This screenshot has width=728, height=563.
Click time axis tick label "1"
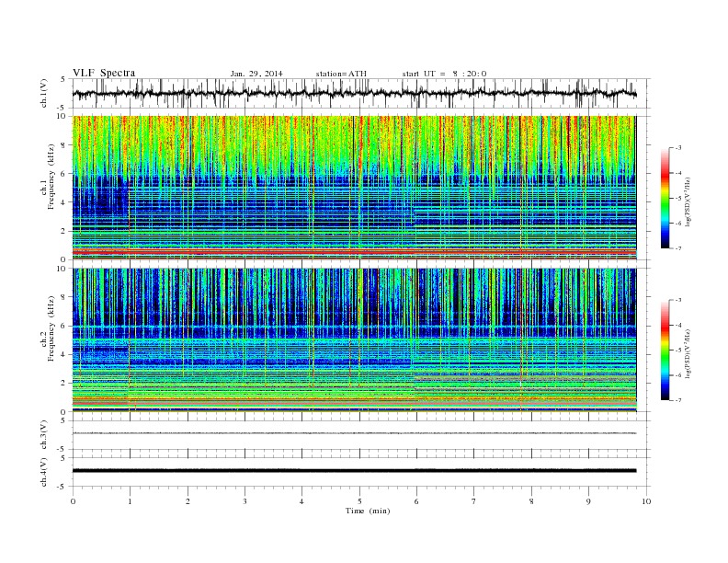130,501
